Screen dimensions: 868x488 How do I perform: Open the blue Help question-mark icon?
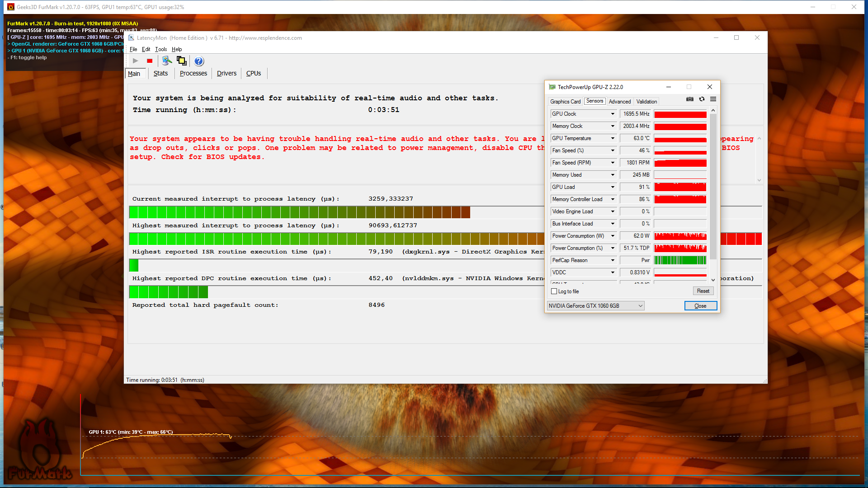point(199,61)
